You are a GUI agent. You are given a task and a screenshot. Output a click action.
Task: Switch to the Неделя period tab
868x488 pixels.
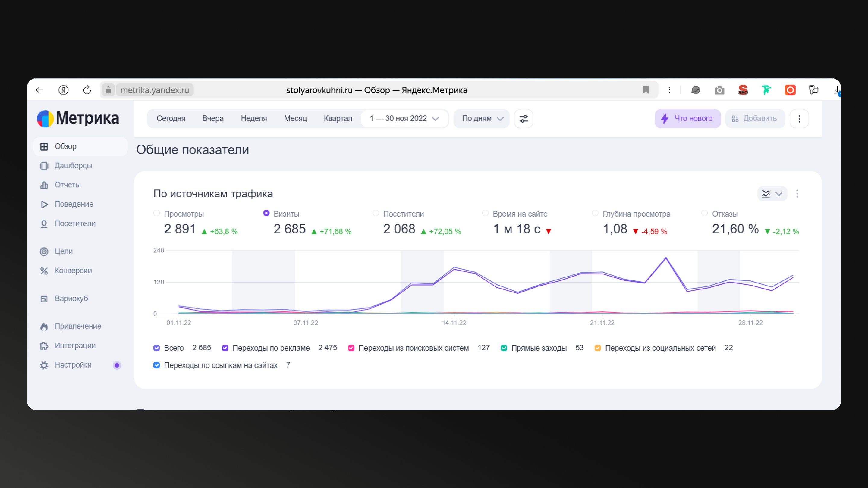coord(253,119)
